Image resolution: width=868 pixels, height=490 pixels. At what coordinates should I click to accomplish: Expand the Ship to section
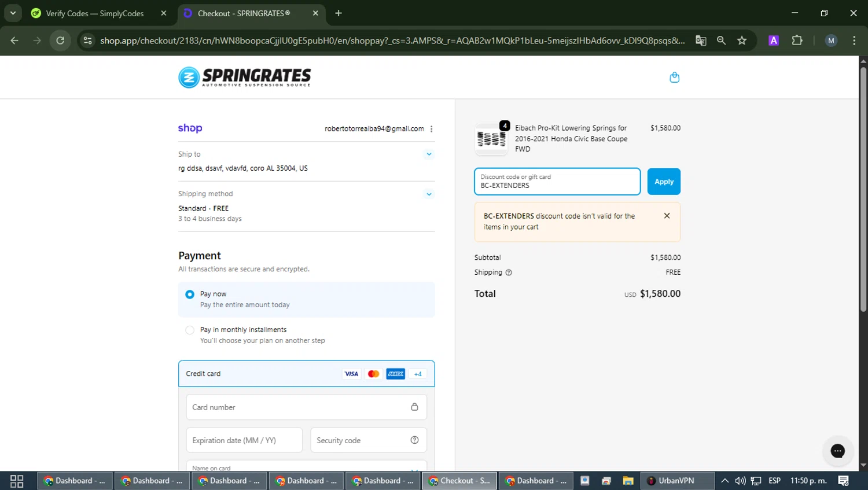click(429, 154)
